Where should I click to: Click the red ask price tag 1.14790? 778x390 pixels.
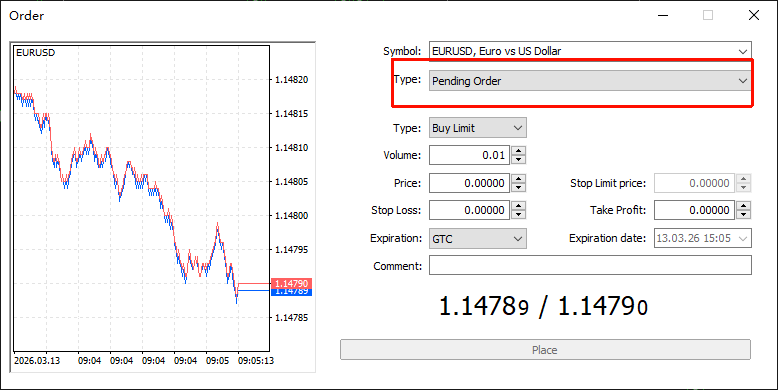click(x=291, y=283)
